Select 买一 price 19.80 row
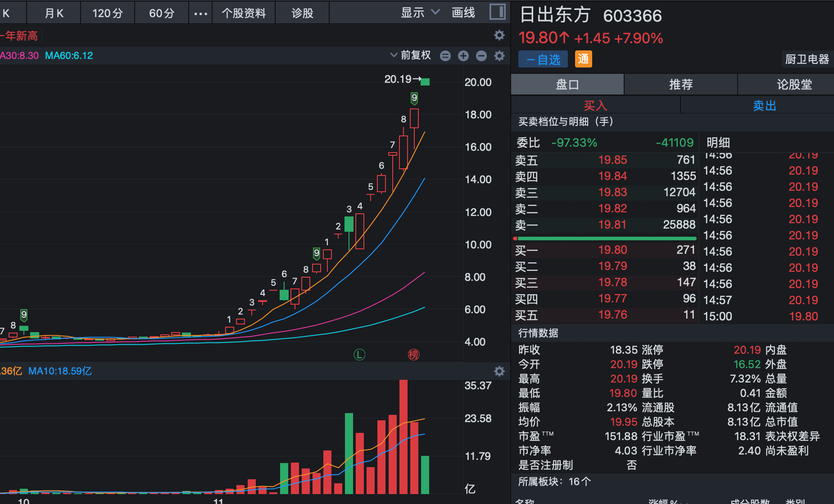Screen dimensions: 834x504 pyautogui.click(x=605, y=250)
